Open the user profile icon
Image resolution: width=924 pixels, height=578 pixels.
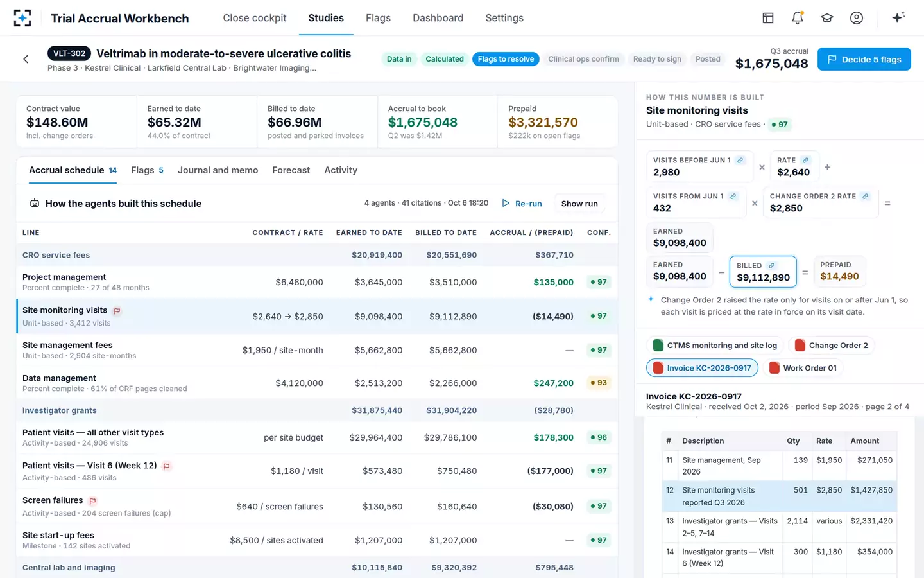[x=857, y=18]
